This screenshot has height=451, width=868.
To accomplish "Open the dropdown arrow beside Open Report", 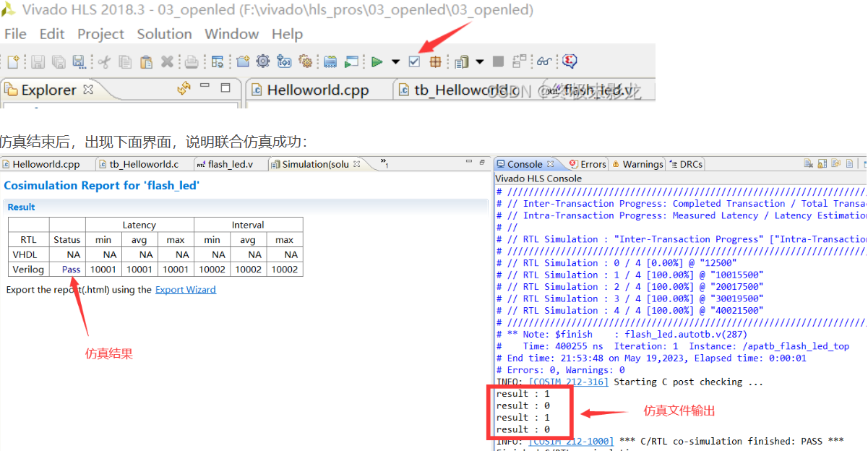I will point(480,61).
